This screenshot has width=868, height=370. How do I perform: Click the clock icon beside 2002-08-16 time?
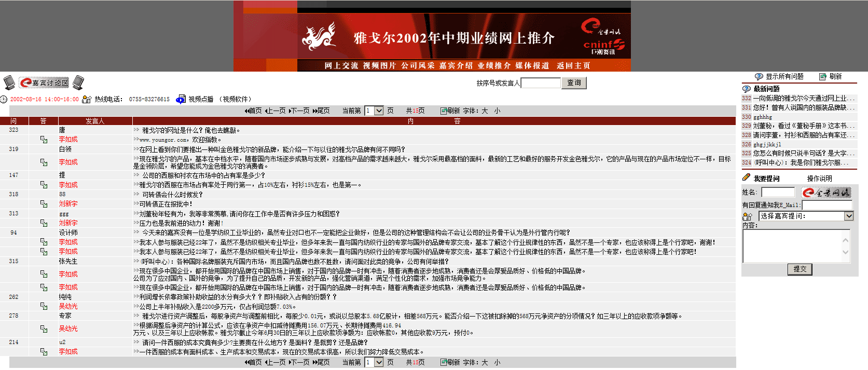pyautogui.click(x=4, y=99)
